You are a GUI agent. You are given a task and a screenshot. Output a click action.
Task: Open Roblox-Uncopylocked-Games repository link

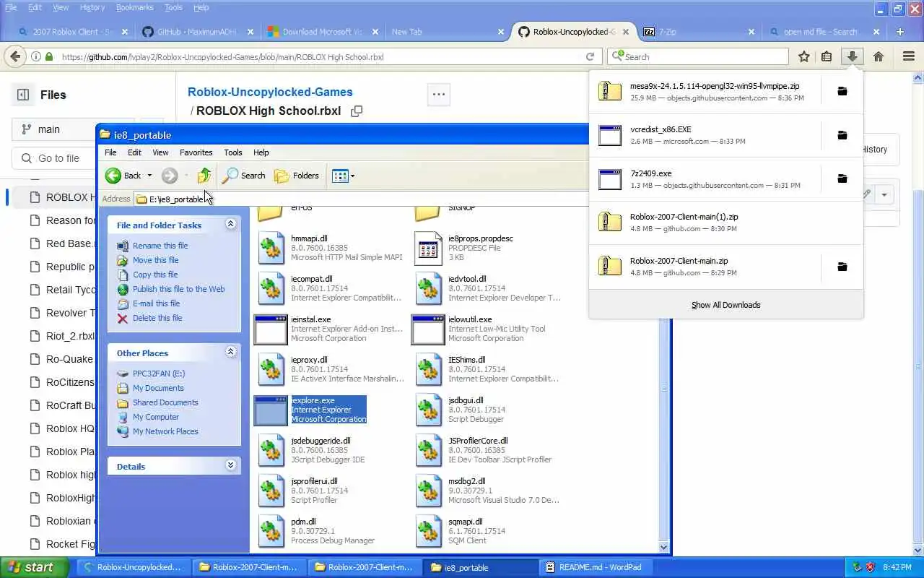click(270, 92)
